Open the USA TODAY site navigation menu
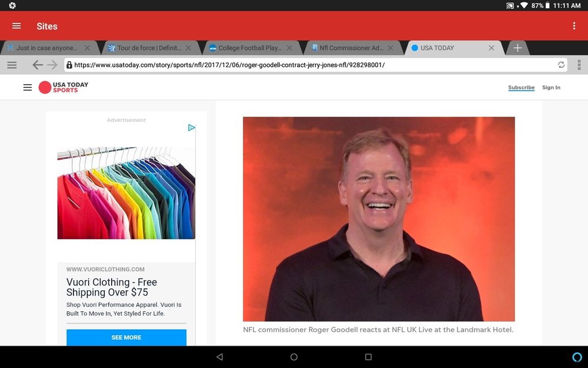Screen dimensions: 588x368 point(28,88)
